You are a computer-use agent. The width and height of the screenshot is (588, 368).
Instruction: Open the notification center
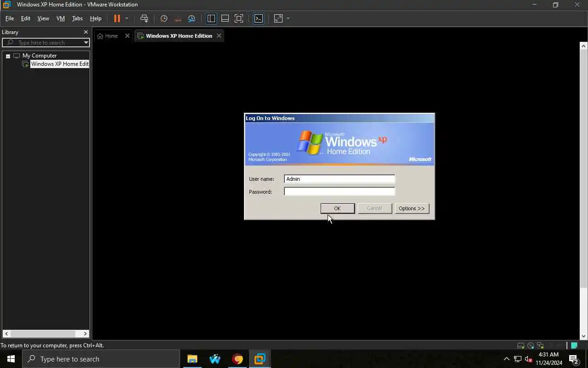(x=573, y=359)
